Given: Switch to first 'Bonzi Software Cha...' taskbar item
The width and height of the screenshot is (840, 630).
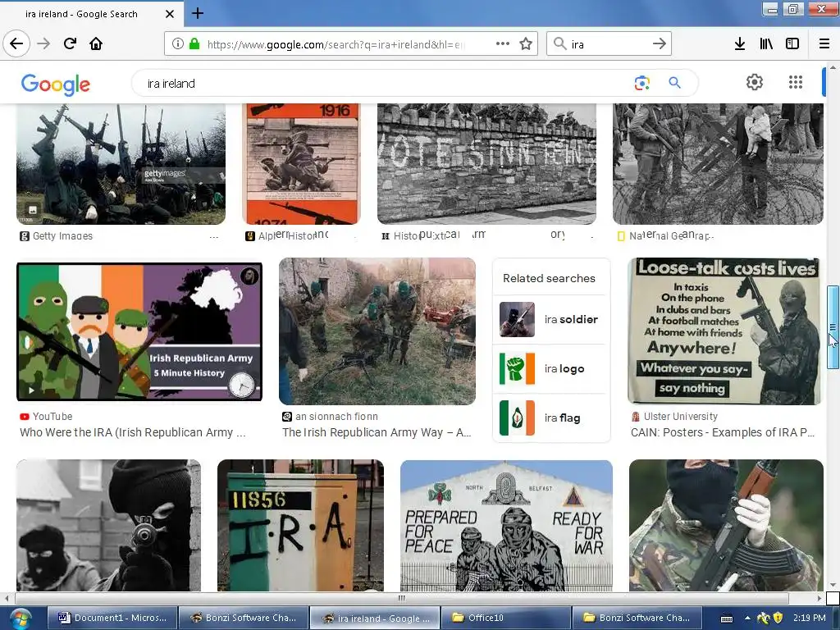Looking at the screenshot, I should click(x=243, y=618).
